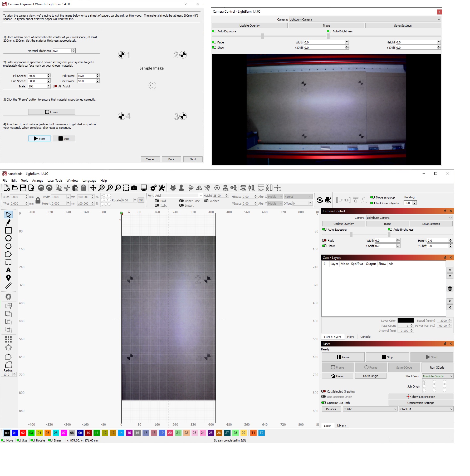Click Frame button in alignment wizard

point(52,112)
